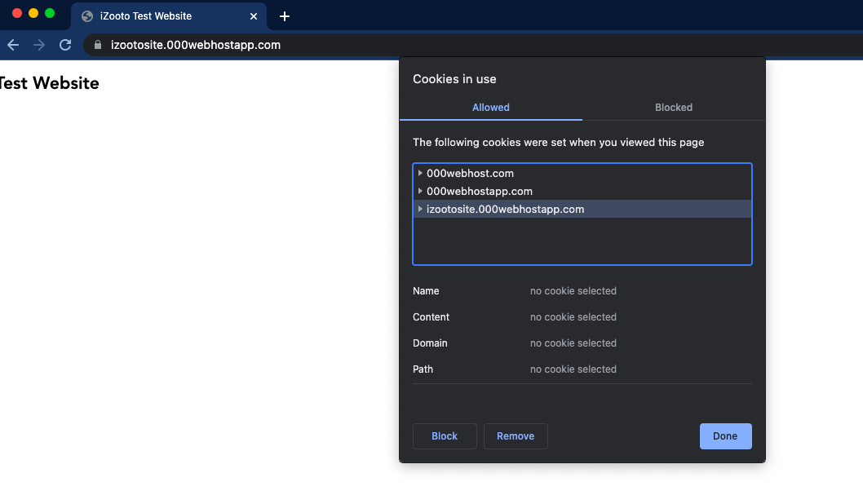The image size is (863, 504).
Task: Expand the 000webhost.com cookie entry
Action: point(420,174)
